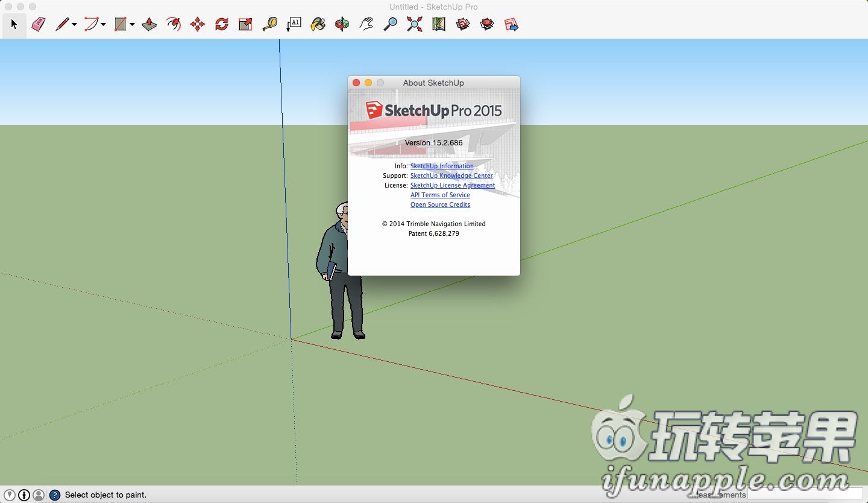Select the Orbit tool
This screenshot has width=868, height=503.
pos(342,25)
